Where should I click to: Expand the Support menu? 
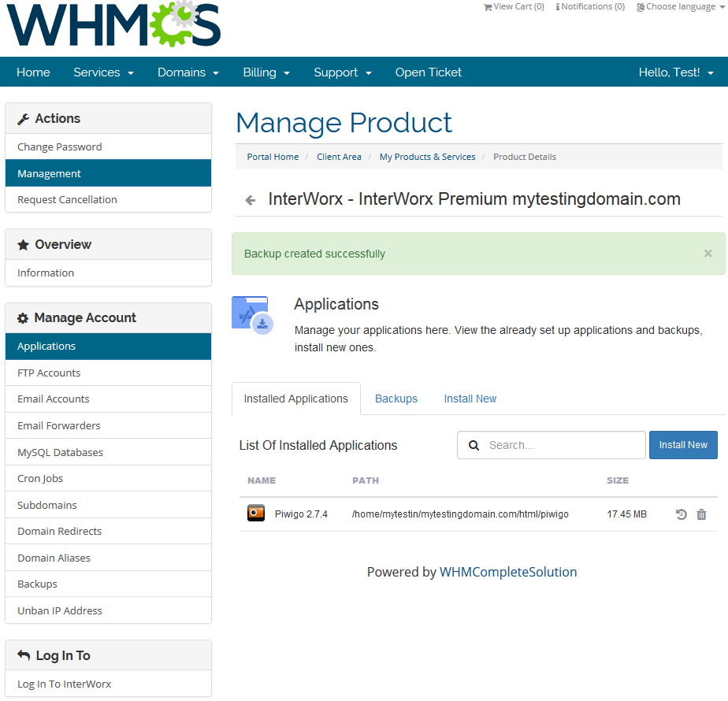coord(343,72)
